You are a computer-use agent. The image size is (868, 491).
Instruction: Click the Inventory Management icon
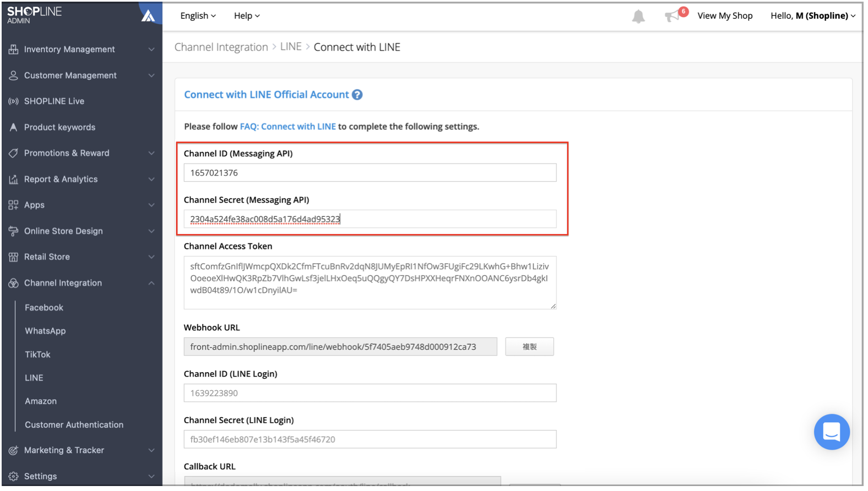13,50
